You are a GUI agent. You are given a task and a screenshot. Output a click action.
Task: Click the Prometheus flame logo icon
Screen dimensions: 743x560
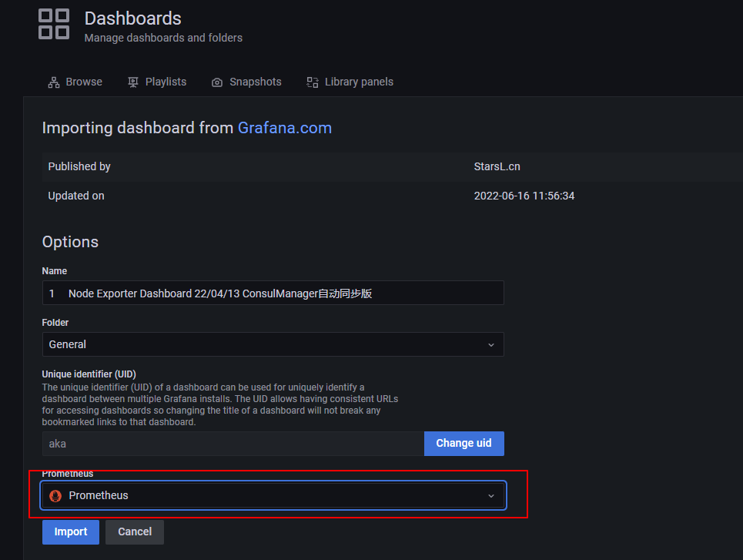pos(55,496)
